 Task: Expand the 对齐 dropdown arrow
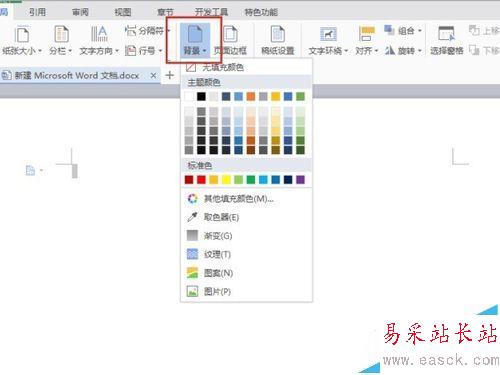376,51
